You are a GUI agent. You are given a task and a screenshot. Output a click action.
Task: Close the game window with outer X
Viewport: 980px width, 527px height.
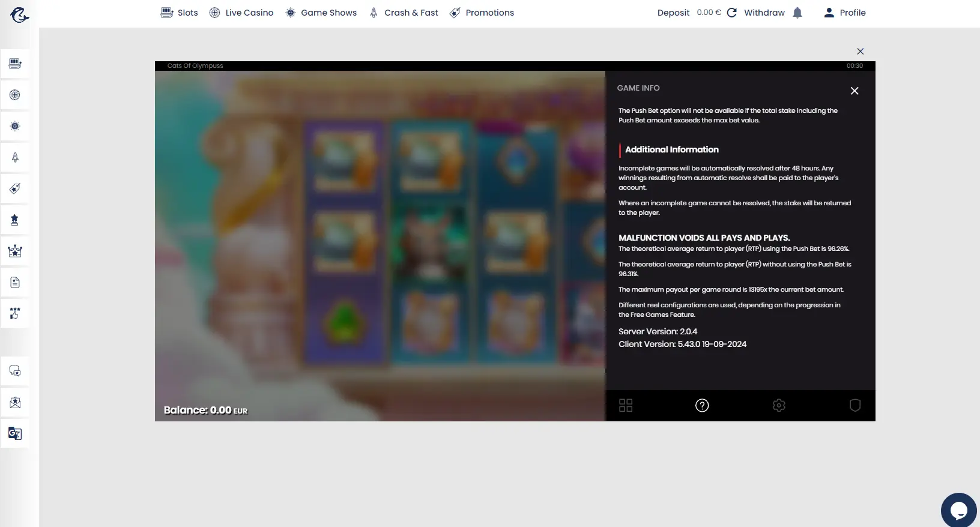[x=860, y=52]
